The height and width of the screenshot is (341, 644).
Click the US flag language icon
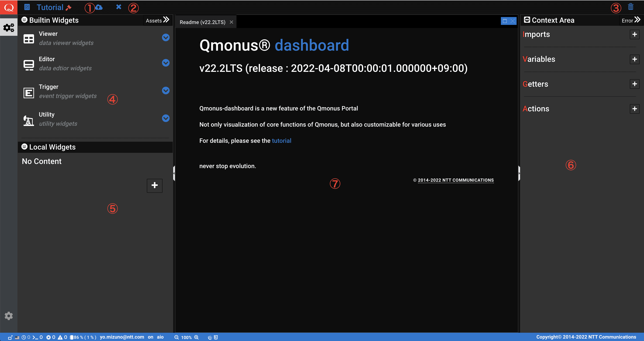pyautogui.click(x=17, y=338)
